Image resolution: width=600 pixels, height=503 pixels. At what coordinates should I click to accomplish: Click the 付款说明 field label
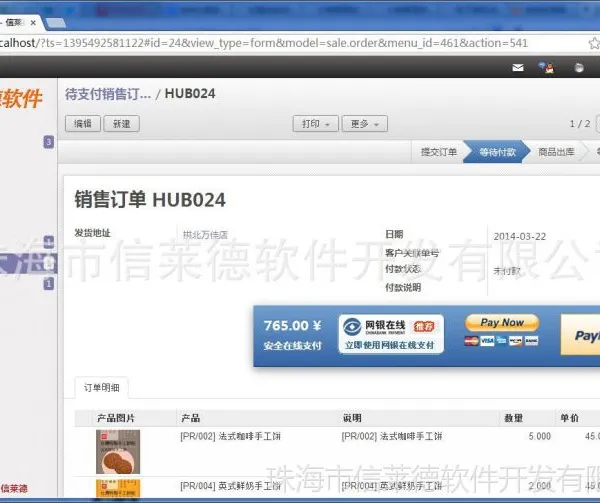(403, 287)
